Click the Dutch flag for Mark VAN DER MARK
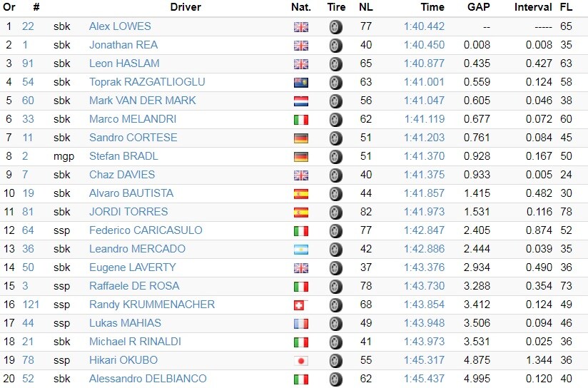This screenshot has height=388, width=588. tap(300, 101)
